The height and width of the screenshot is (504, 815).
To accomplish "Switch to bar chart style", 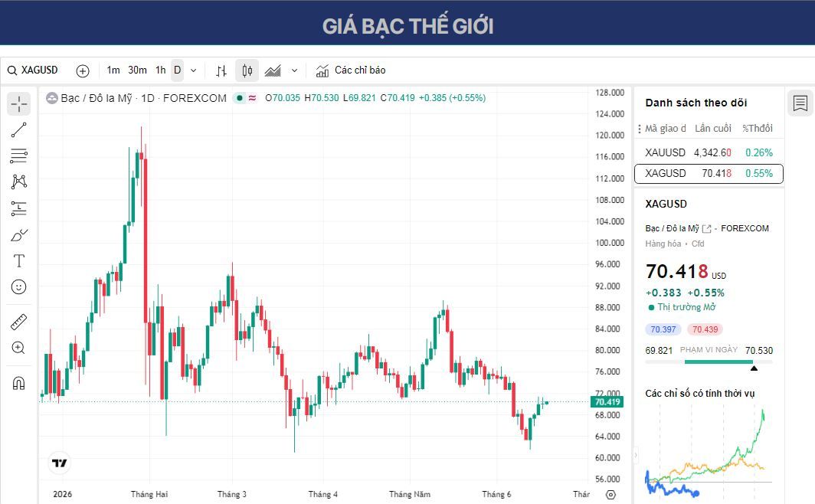I will [x=221, y=70].
